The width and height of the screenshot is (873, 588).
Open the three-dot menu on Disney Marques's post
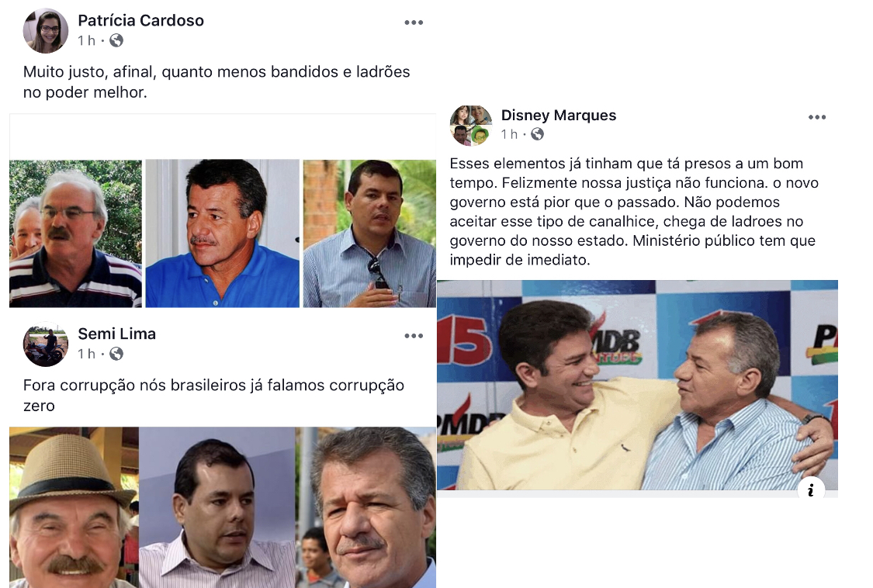[x=817, y=117]
